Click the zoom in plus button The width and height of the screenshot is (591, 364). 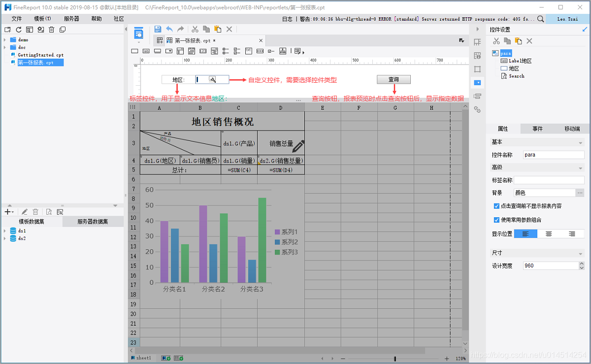[x=447, y=359]
